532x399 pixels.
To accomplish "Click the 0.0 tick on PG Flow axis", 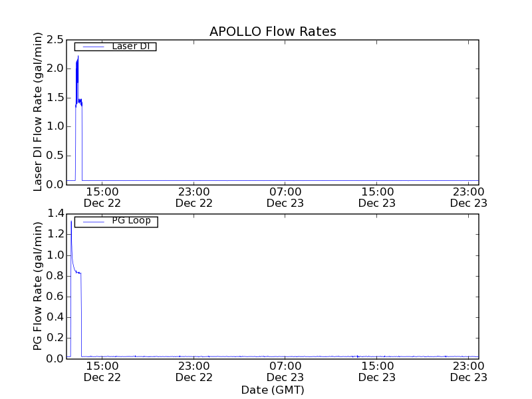I will [55, 358].
